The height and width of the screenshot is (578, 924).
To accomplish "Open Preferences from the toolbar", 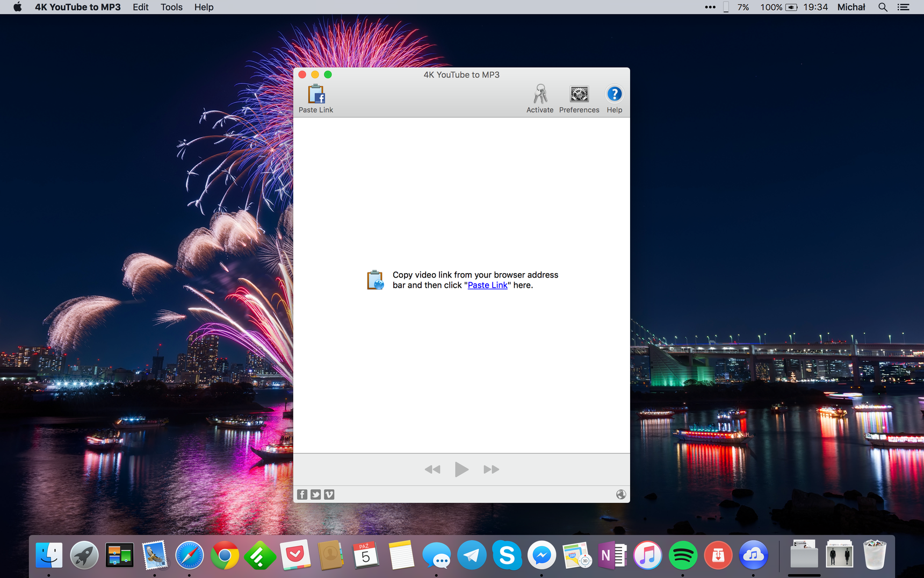I will pyautogui.click(x=579, y=94).
